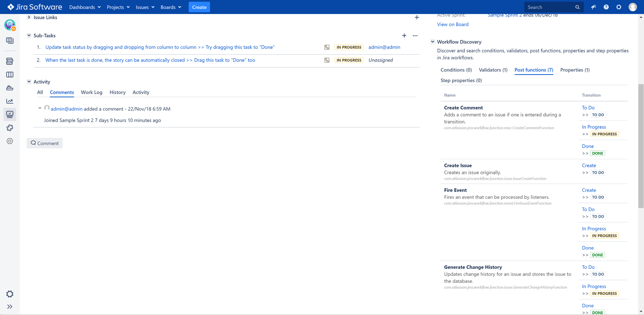644x315 pixels.
Task: Open Jira administration gear in header
Action: (619, 7)
